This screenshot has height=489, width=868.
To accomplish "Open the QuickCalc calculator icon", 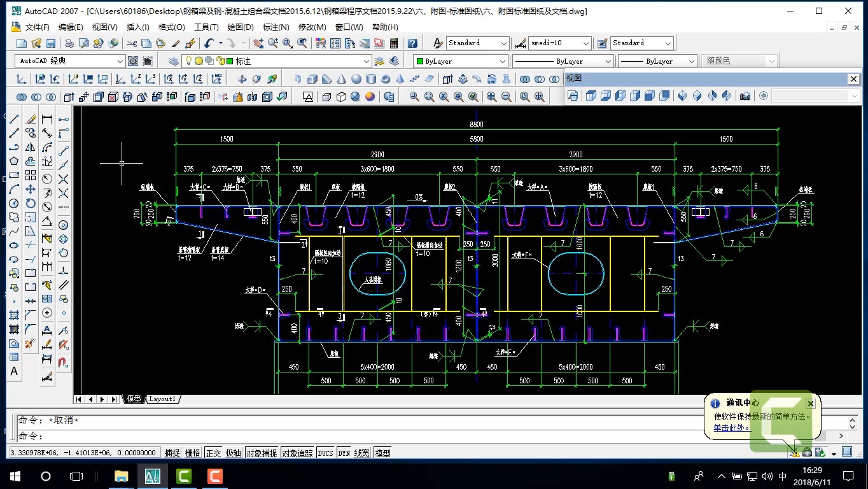I will [394, 43].
